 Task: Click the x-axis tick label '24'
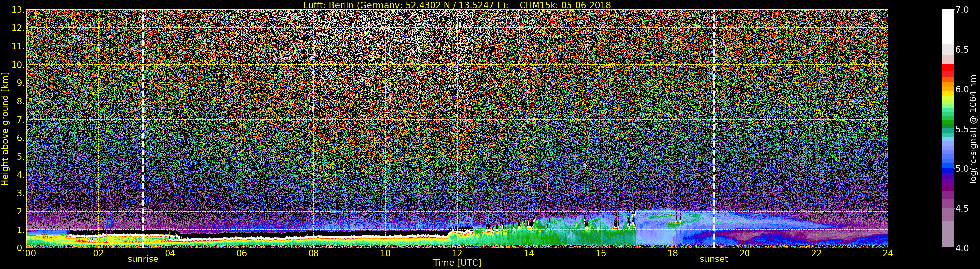coord(888,253)
